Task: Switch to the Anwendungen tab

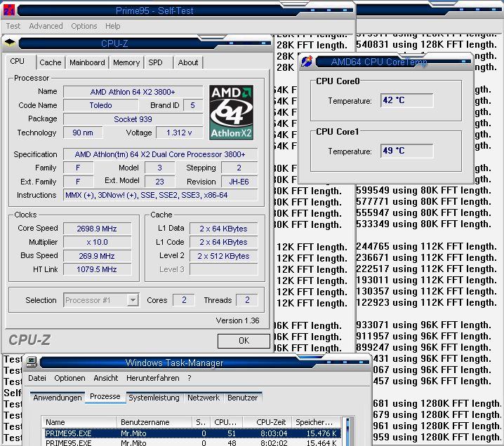Action: point(58,398)
